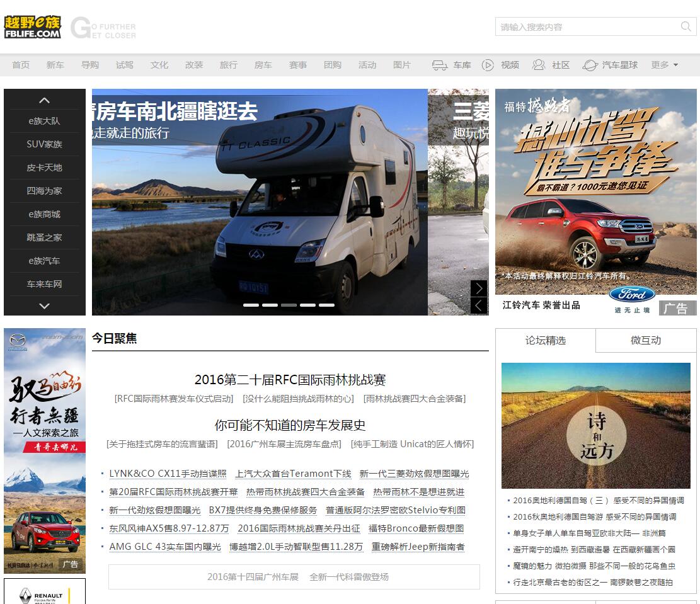Select the third carousel indicator dash

coord(289,305)
